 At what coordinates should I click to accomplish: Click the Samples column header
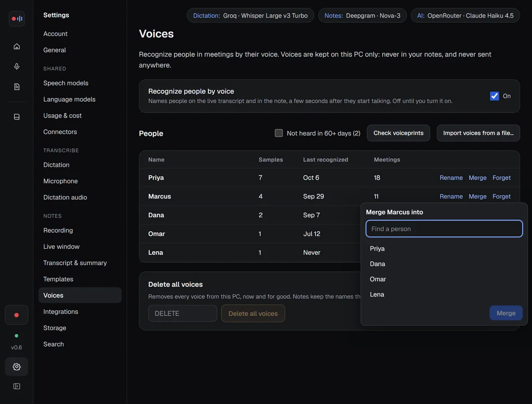(271, 160)
